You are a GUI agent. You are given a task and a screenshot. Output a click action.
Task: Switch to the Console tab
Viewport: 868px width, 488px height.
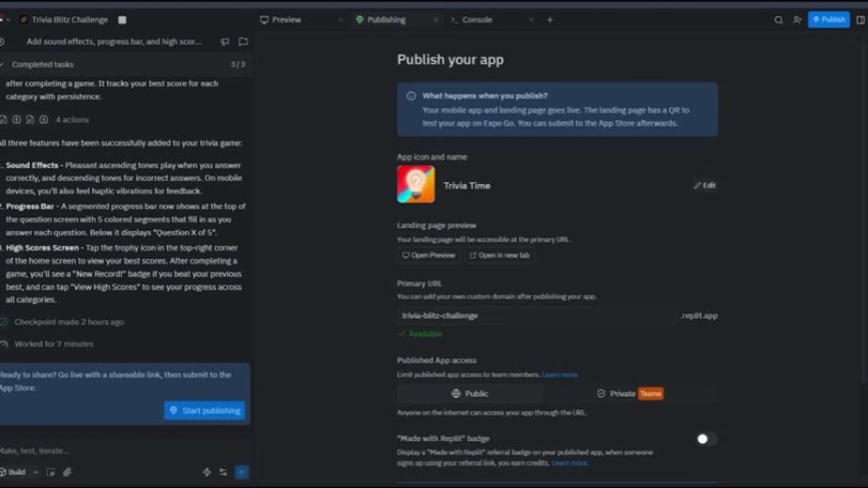click(x=472, y=20)
